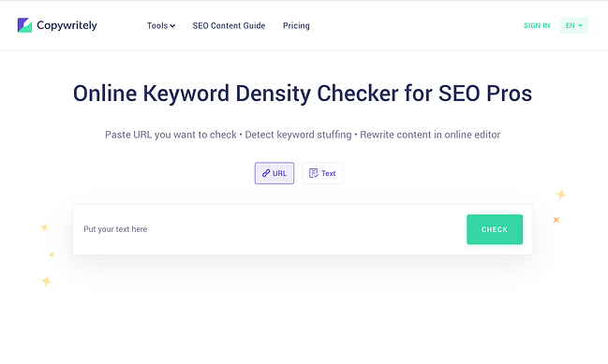Click the small yellow star left of input box
Screen dimensions: 608x364
[x=52, y=255]
